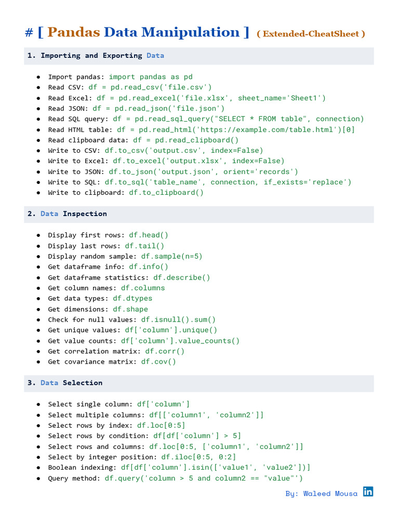
Task: Click the pd.read_csv('file.csv') code snippet
Action: tap(150, 87)
